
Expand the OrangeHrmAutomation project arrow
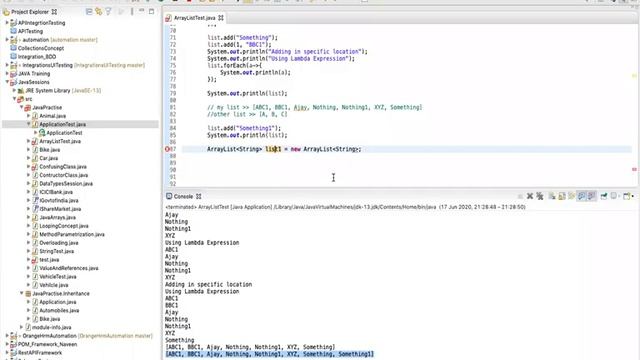click(7, 336)
